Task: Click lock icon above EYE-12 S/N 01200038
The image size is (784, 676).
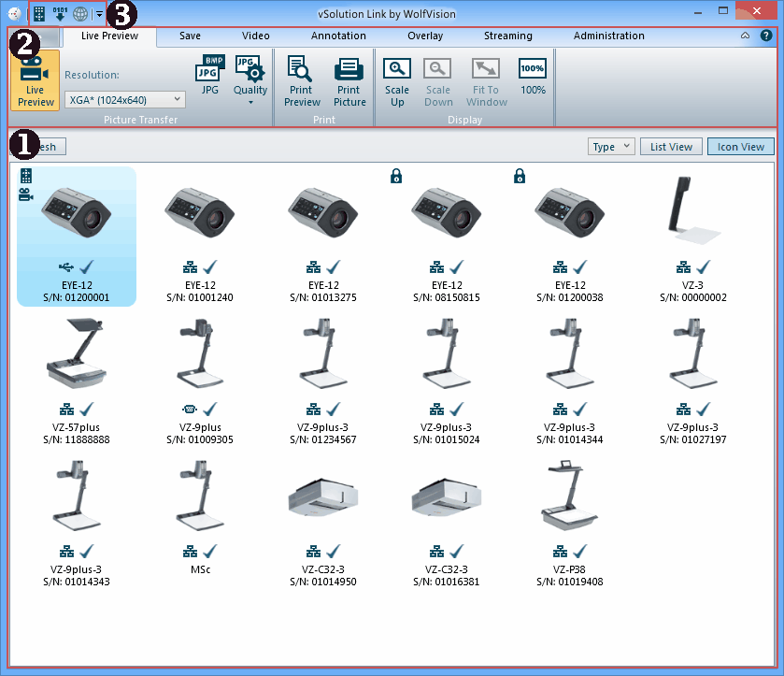Action: tap(520, 176)
